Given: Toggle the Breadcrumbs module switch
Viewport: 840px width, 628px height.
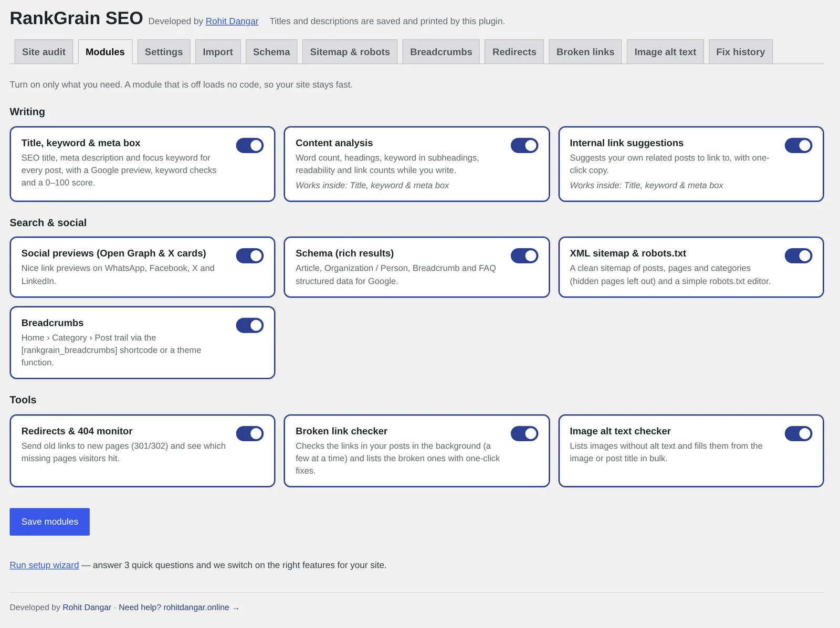Looking at the screenshot, I should [x=249, y=325].
